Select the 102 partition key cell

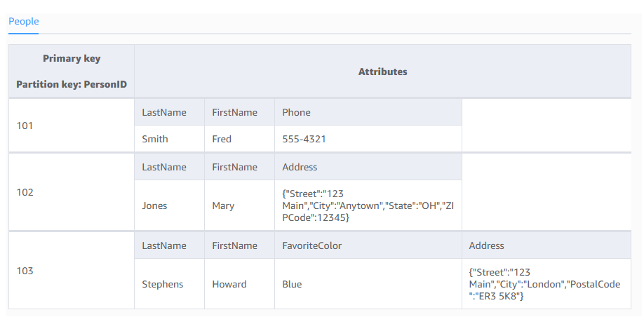[72, 192]
